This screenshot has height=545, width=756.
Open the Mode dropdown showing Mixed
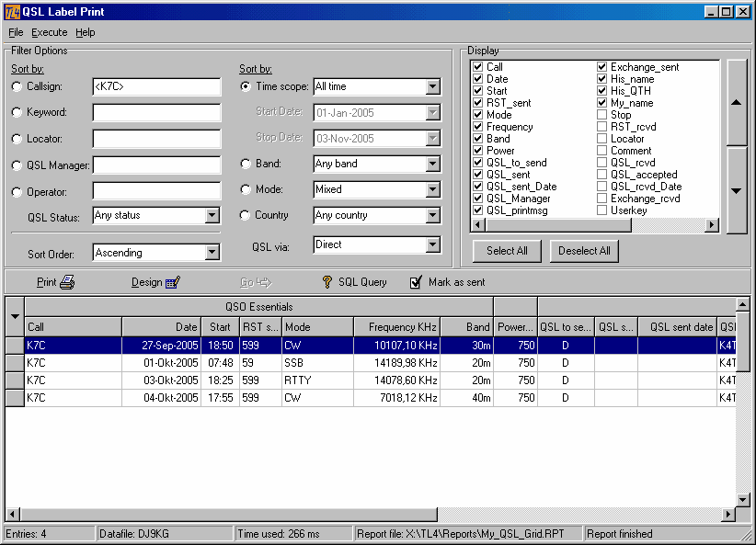pos(433,189)
